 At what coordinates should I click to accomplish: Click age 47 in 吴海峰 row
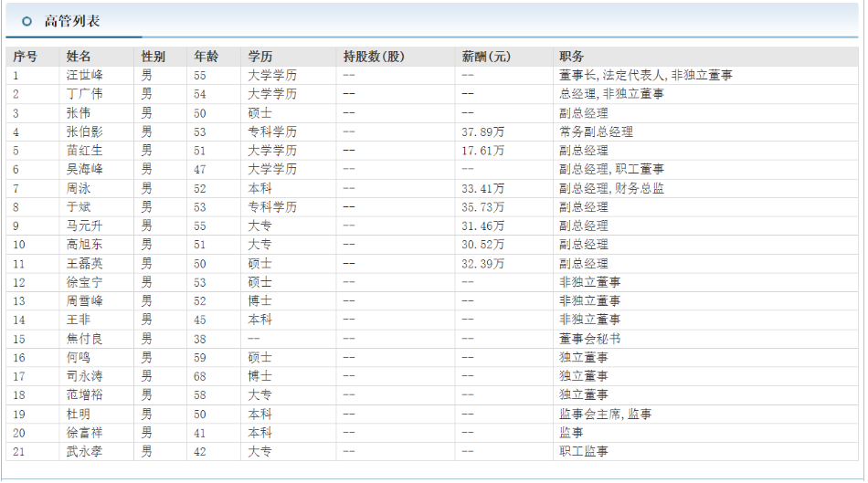(200, 169)
